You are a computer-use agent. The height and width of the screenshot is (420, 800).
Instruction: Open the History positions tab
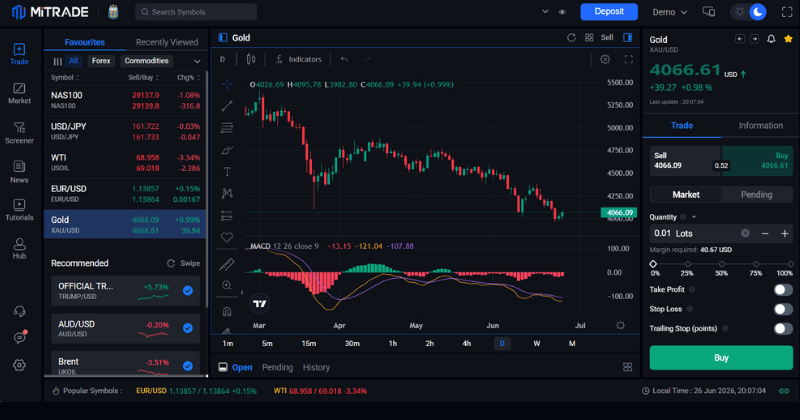(x=316, y=367)
